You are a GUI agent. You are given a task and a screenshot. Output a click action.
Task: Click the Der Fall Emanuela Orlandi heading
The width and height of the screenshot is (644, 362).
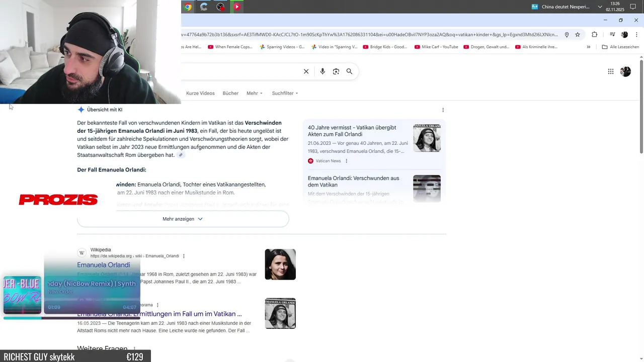(x=112, y=170)
